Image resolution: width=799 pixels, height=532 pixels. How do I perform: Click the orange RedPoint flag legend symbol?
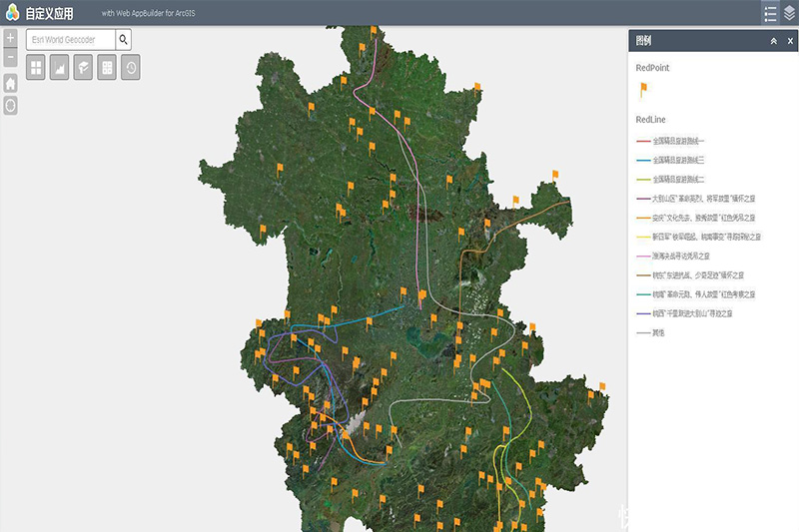[x=643, y=90]
